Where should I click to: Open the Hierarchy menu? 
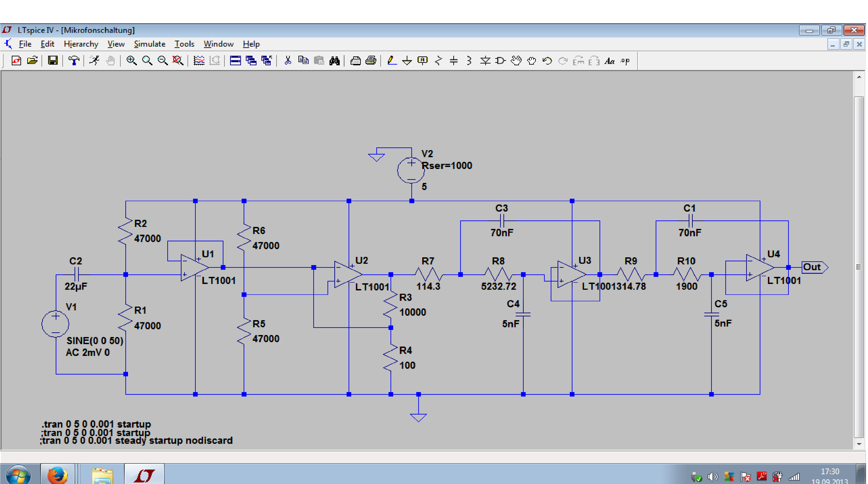click(81, 44)
